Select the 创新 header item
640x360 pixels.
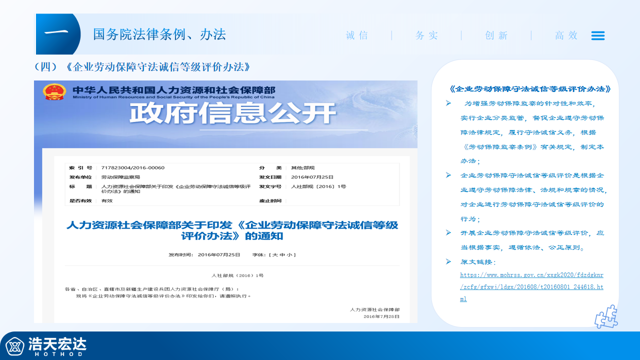pyautogui.click(x=496, y=36)
